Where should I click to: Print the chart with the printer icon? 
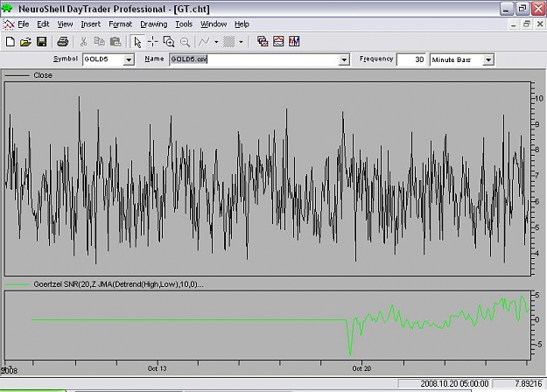[62, 42]
